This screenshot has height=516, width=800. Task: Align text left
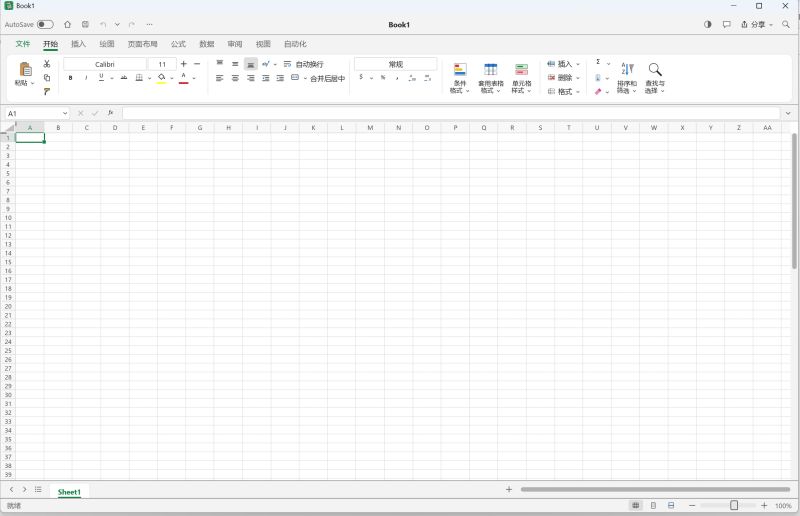coord(220,78)
